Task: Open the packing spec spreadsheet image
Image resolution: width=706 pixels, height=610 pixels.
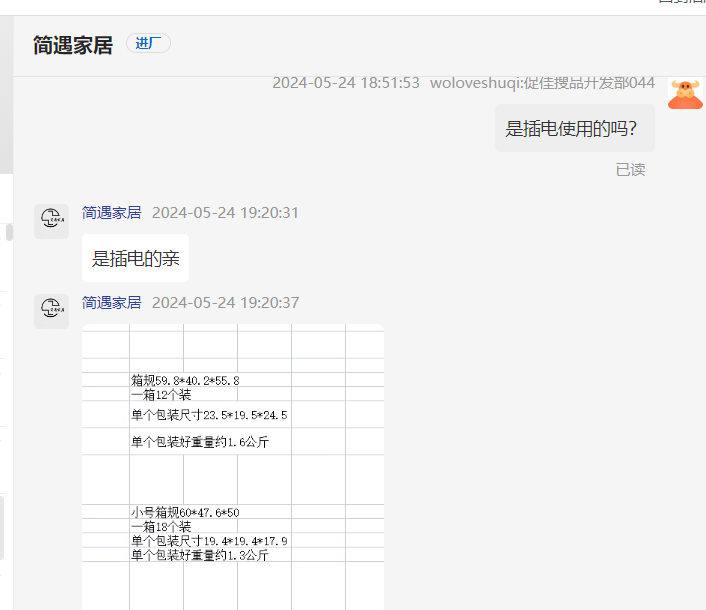Action: point(233,466)
